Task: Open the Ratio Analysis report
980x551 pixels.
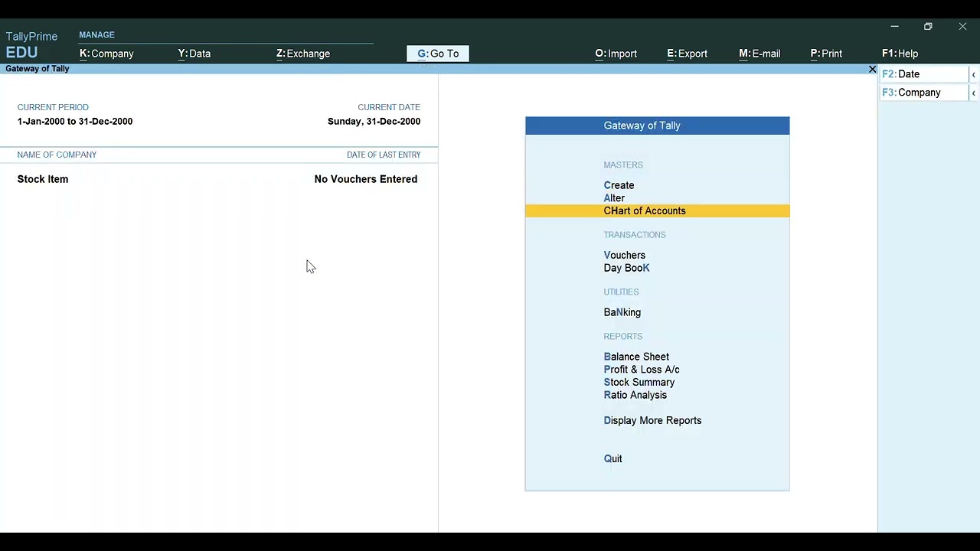Action: click(x=635, y=396)
